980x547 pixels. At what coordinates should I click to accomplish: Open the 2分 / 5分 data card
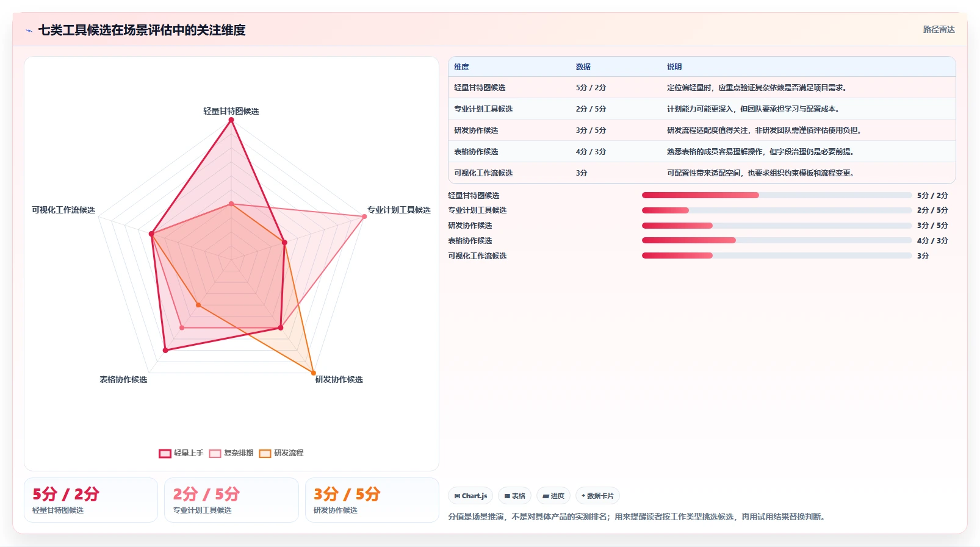[231, 500]
